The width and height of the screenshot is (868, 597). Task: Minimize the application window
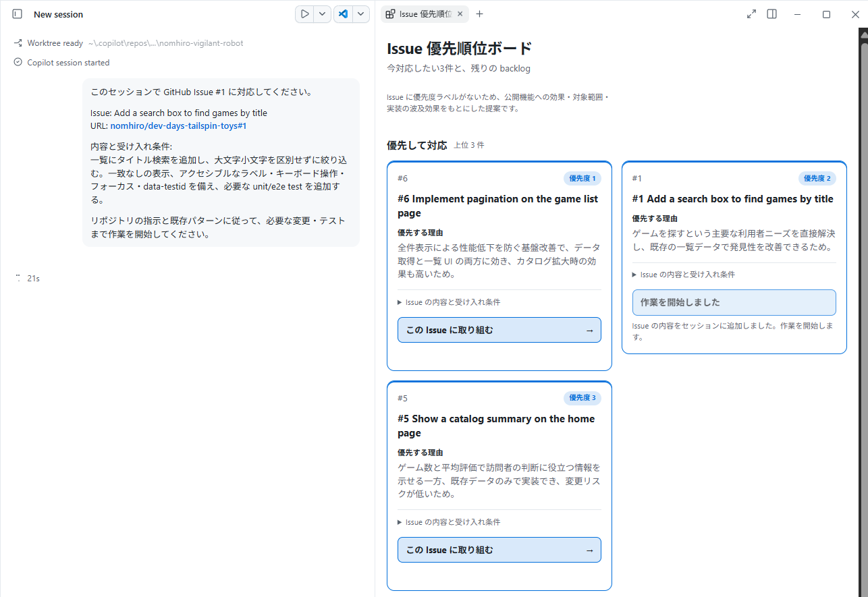point(797,14)
